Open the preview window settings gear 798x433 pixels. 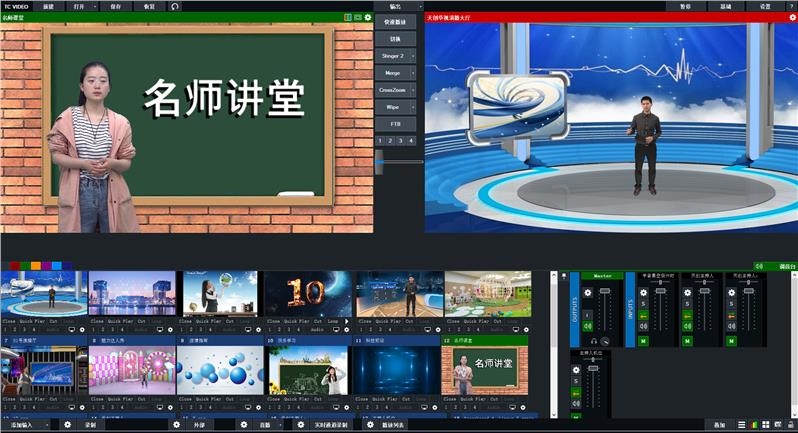click(368, 17)
